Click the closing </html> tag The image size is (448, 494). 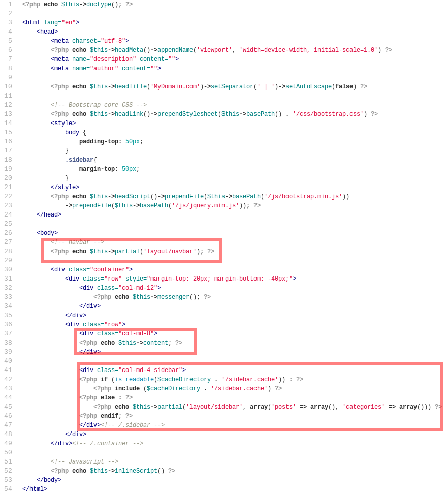tap(35, 489)
